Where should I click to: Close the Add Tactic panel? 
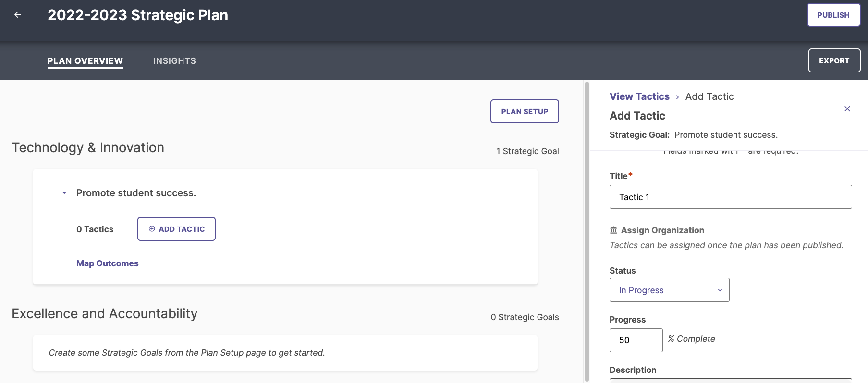[847, 109]
